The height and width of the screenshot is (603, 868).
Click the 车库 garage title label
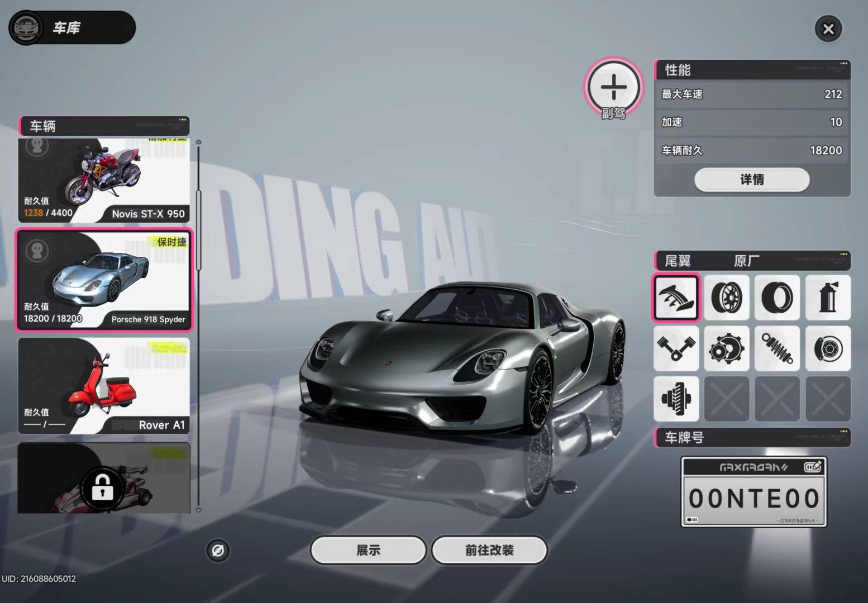coord(66,28)
